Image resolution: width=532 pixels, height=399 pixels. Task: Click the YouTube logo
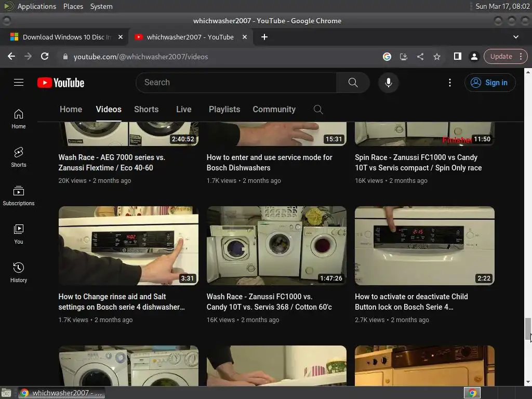point(61,83)
